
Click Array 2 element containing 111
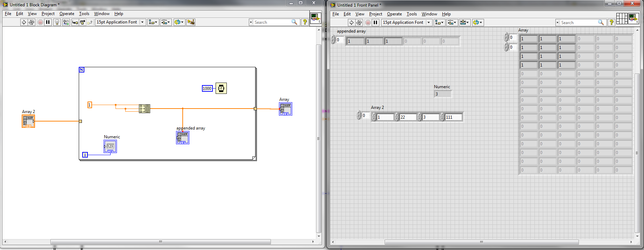pos(453,117)
